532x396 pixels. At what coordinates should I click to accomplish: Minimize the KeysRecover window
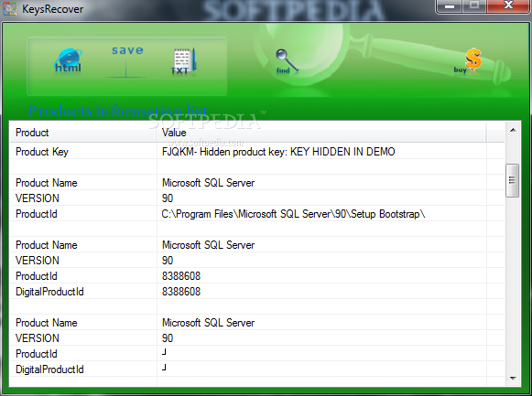pyautogui.click(x=450, y=5)
